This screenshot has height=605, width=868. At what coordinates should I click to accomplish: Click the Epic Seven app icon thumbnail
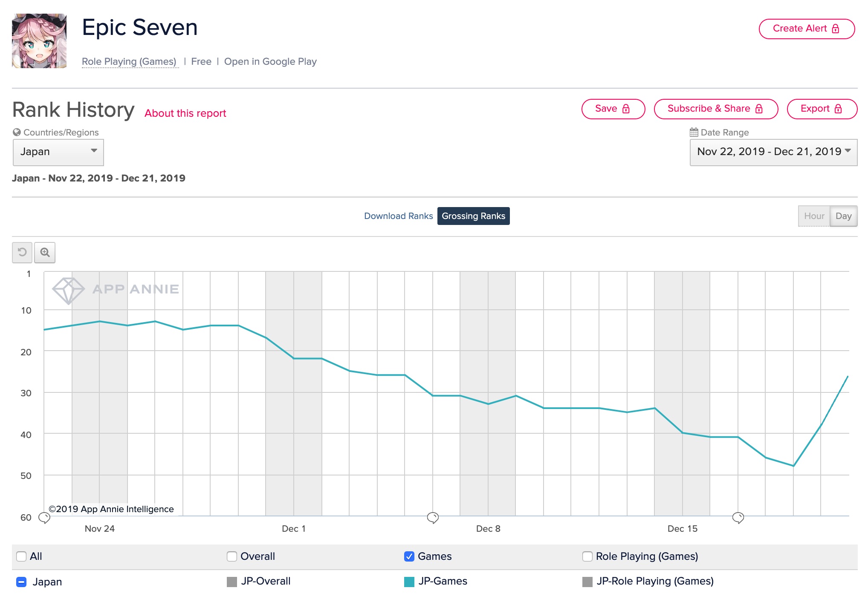[x=39, y=41]
